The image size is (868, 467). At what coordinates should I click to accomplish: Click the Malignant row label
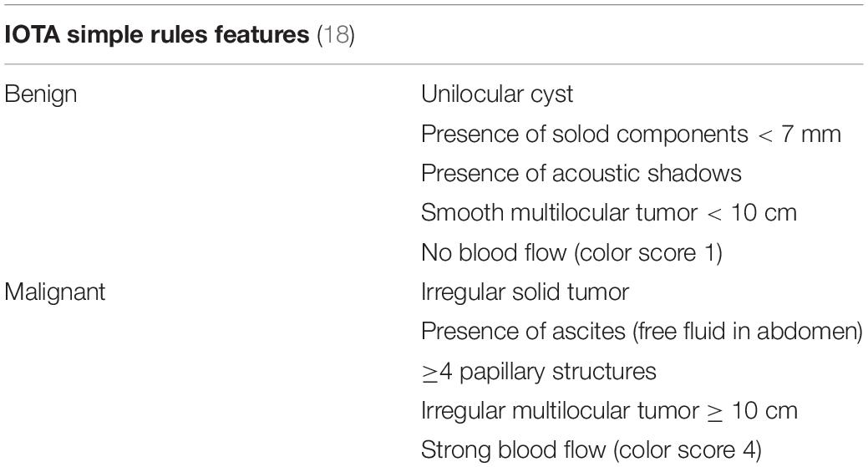pos(55,292)
